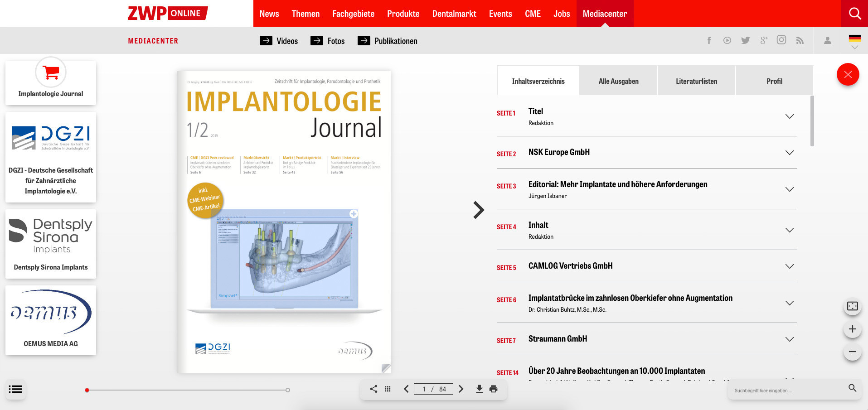This screenshot has height=410, width=868.
Task: Go to the previous page arrow in toolbar
Action: pos(406,389)
